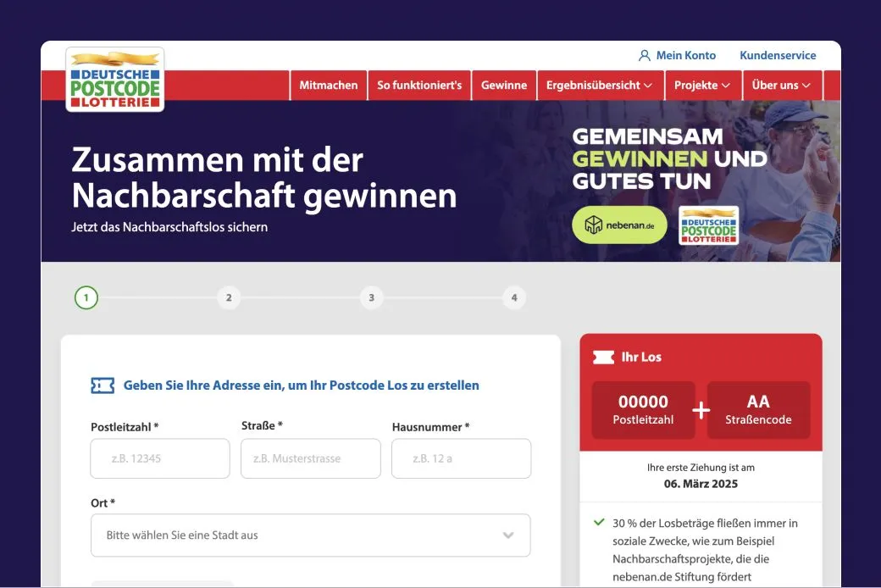Screen dimensions: 881x588
Task: Click the Geben Sie Ihre Adresse ein heading
Action: pyautogui.click(x=302, y=386)
